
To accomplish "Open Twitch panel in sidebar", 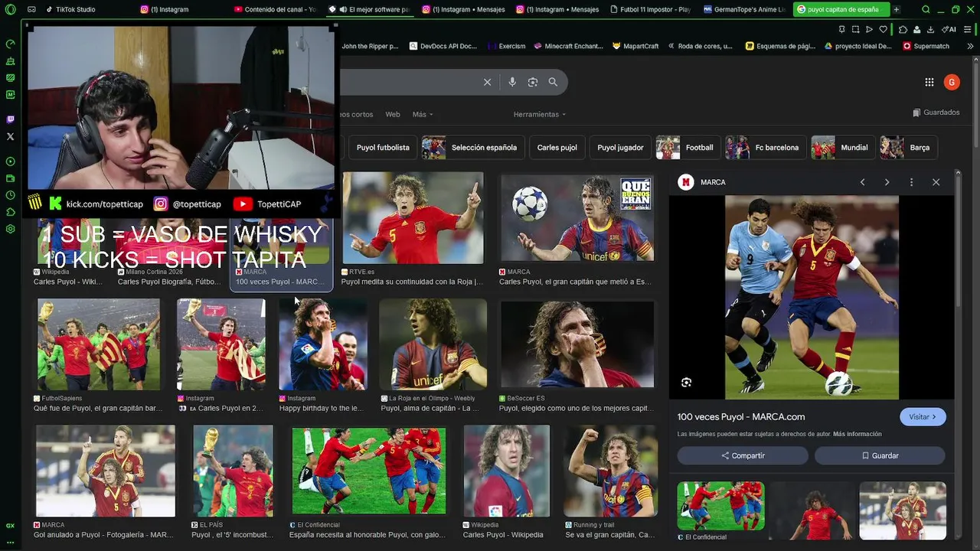I will pyautogui.click(x=11, y=119).
